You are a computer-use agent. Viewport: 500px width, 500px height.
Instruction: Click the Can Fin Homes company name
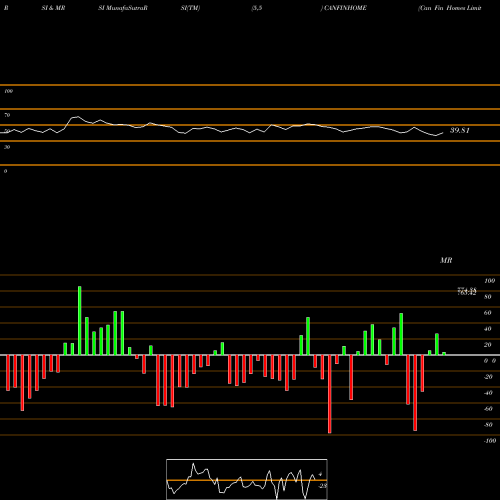point(449,8)
